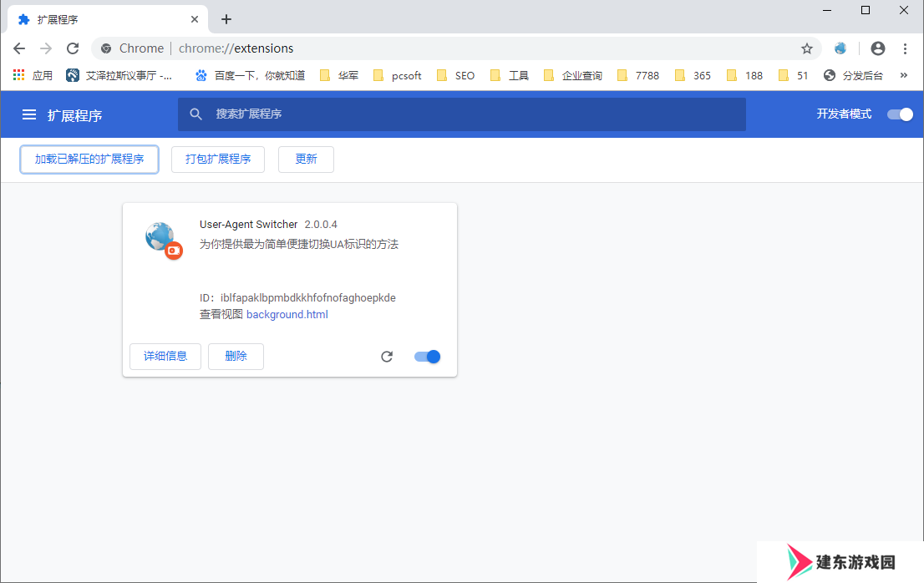Click the version number 2.0.0.4
Viewport: 924px width, 583px height.
pos(321,225)
